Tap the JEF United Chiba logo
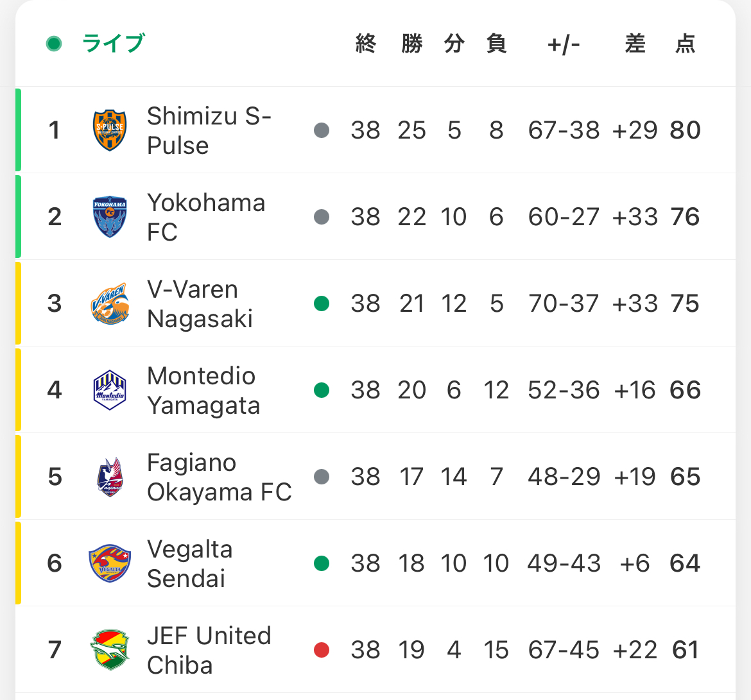 [x=110, y=650]
